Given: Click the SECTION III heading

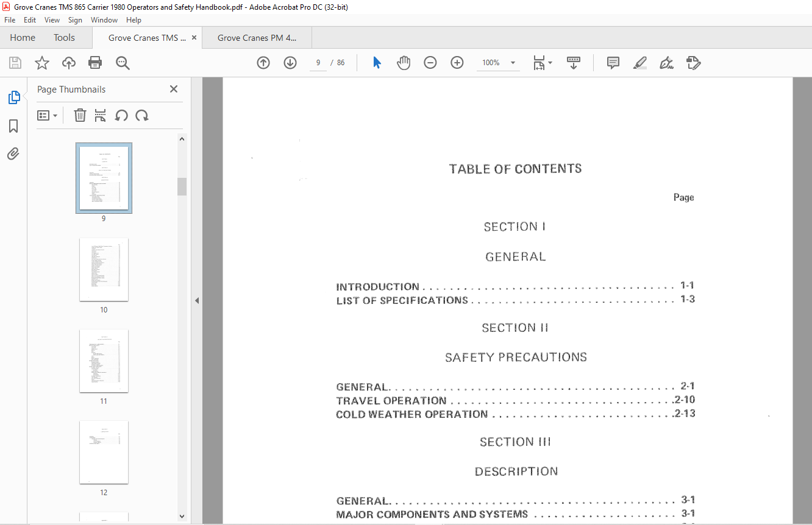Looking at the screenshot, I should pyautogui.click(x=516, y=442).
